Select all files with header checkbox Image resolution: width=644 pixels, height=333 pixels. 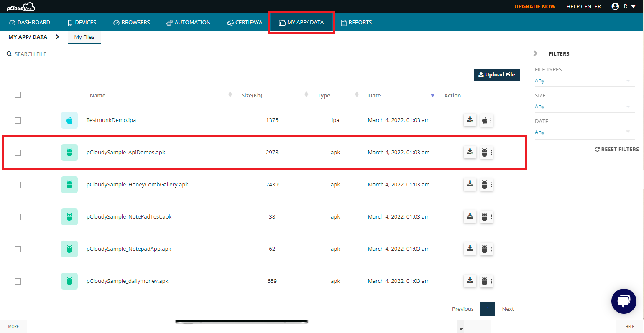tap(18, 94)
